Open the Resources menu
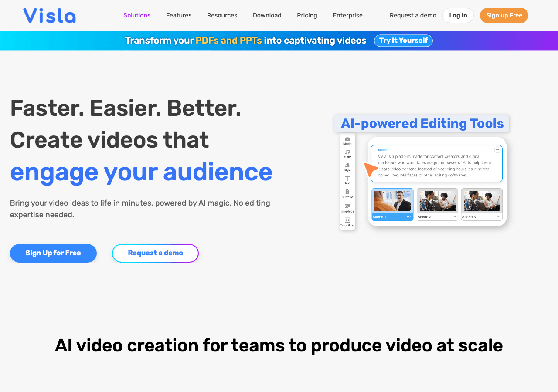This screenshot has width=558, height=392. (x=222, y=15)
